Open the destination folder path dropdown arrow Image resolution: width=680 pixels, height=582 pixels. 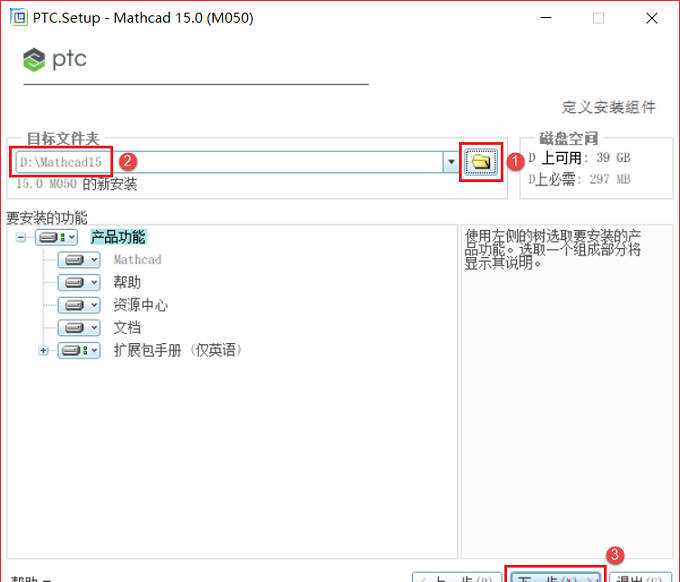click(x=451, y=162)
